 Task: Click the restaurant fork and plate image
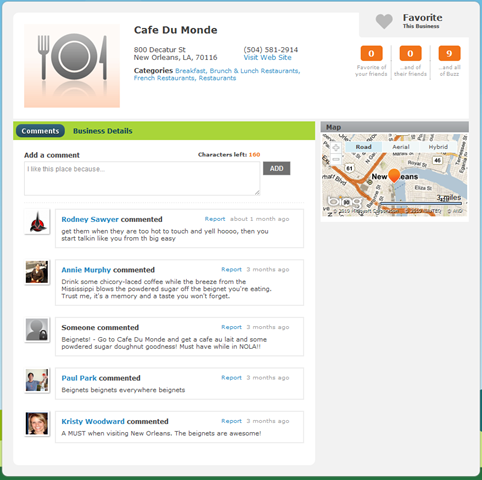(72, 66)
